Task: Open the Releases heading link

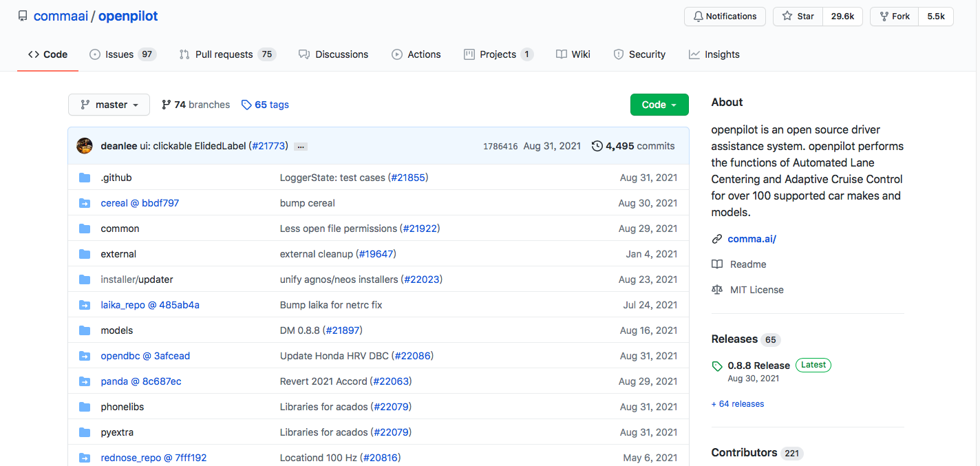Action: [x=734, y=339]
